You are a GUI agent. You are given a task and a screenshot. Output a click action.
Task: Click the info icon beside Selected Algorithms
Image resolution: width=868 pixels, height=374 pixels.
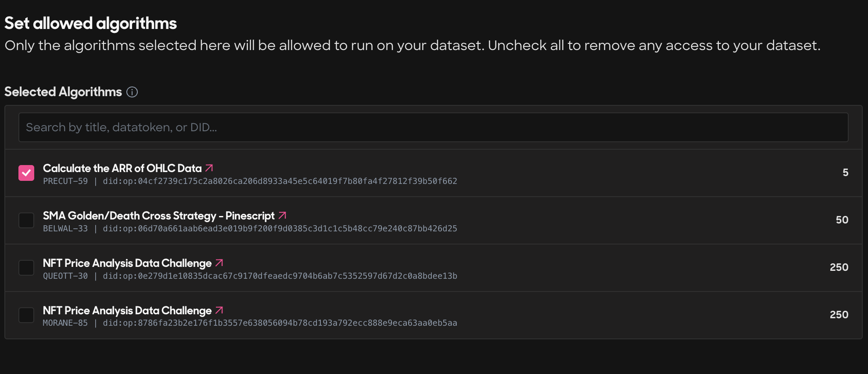click(132, 92)
